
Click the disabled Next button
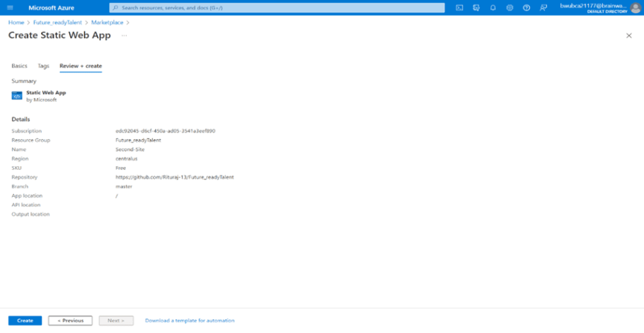(116, 321)
